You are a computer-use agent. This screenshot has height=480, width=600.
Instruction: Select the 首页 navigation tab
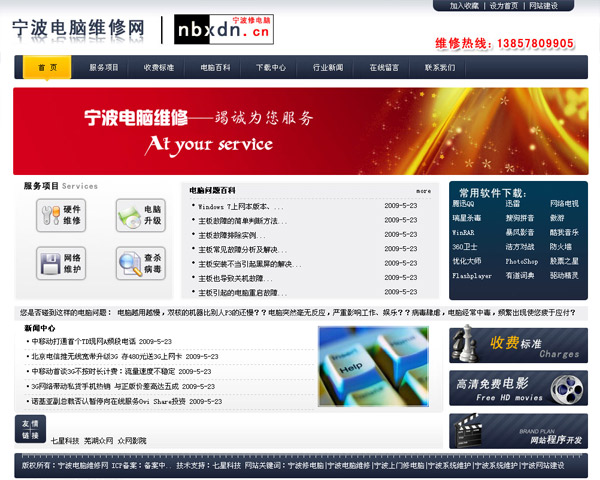click(x=47, y=68)
